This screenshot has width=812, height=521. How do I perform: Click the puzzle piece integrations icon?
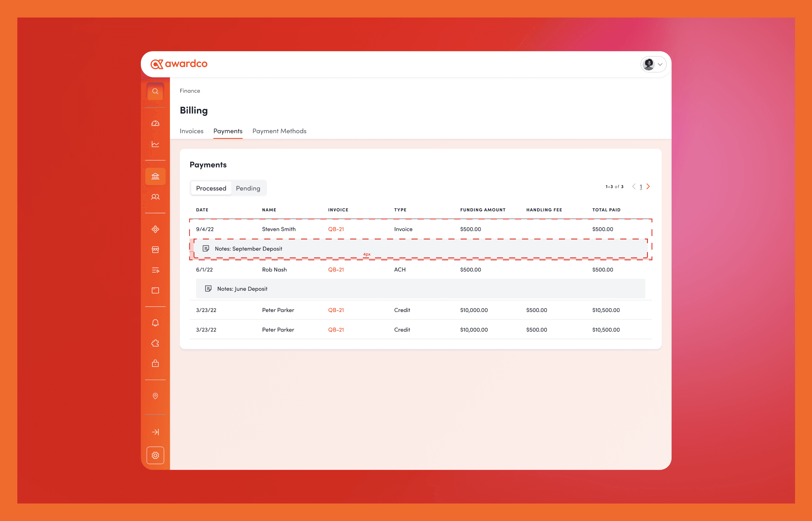coord(155,343)
